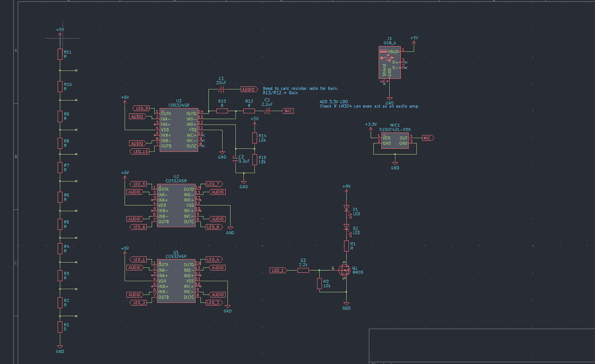This screenshot has width=595, height=364.
Task: Click the AUDIO label beside capacitor C1
Action: tap(248, 89)
